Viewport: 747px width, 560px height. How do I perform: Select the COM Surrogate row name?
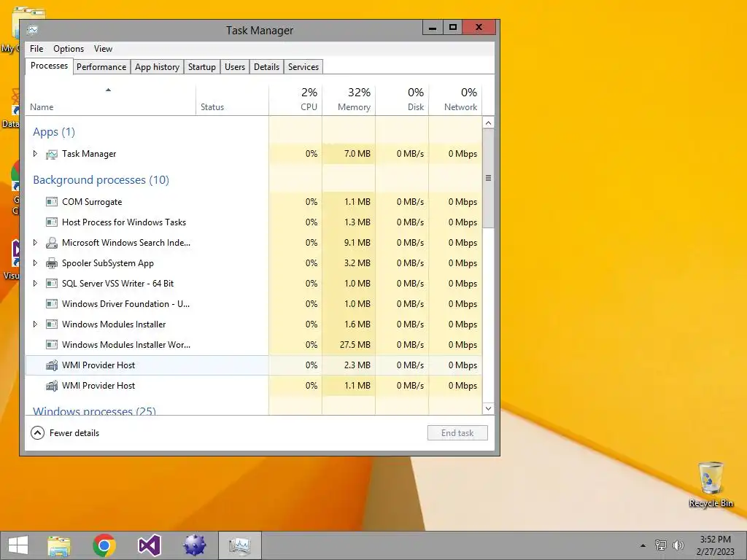point(92,202)
